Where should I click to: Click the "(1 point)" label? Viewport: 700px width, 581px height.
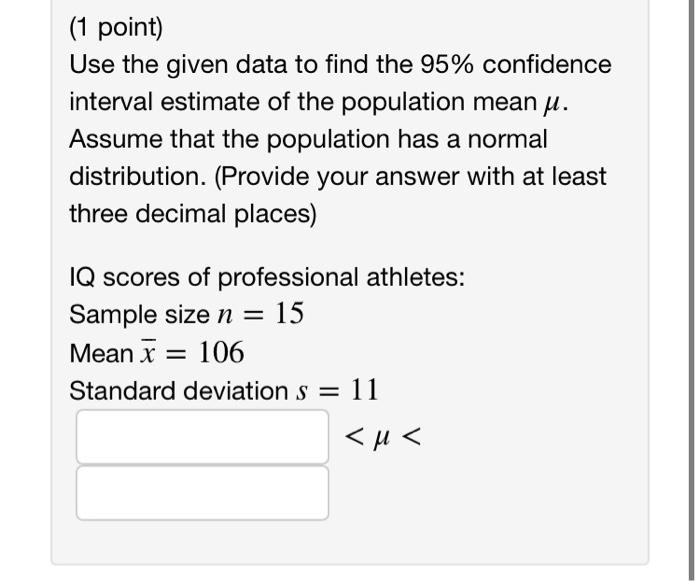(116, 28)
